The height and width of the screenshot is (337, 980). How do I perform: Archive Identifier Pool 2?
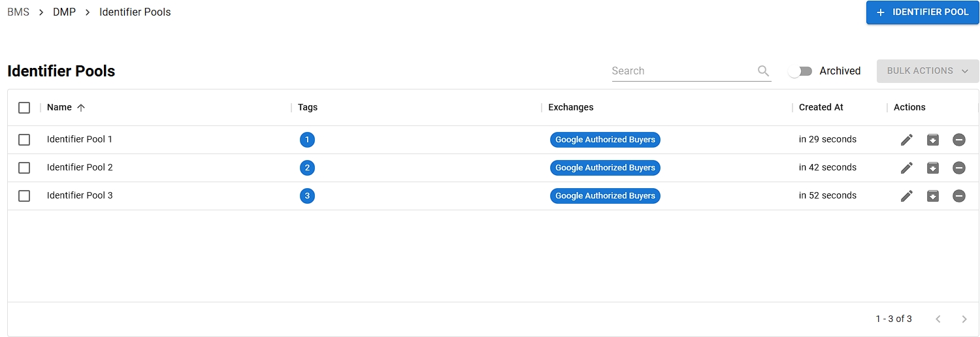(933, 168)
